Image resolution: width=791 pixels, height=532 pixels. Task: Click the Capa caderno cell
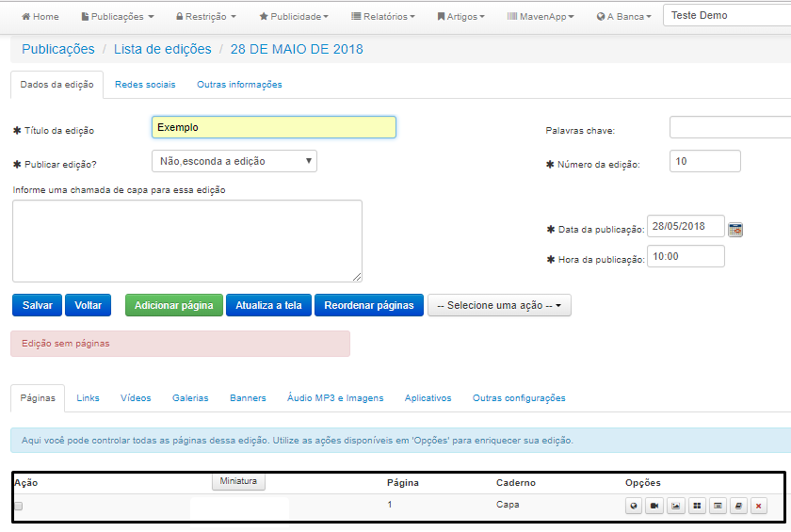508,505
